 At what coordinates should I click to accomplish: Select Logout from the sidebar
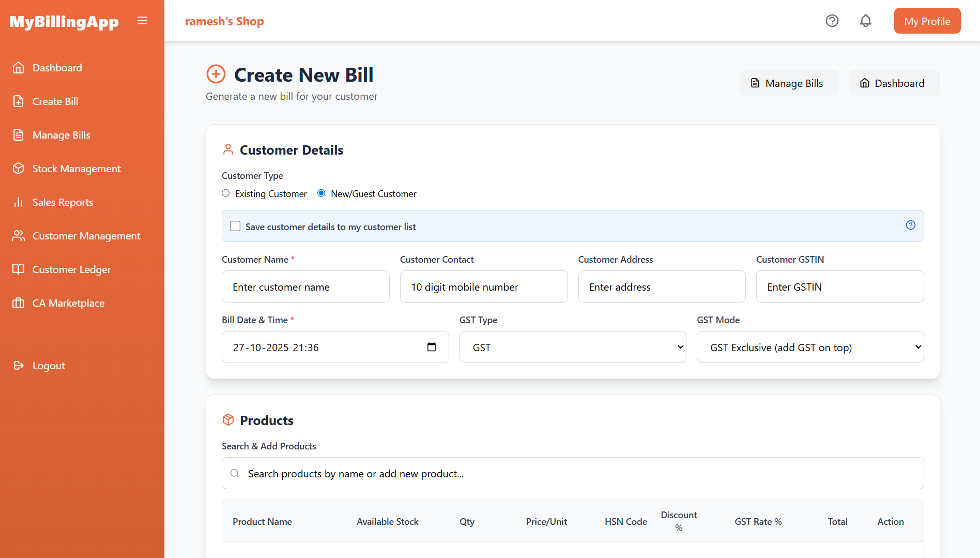19,365
